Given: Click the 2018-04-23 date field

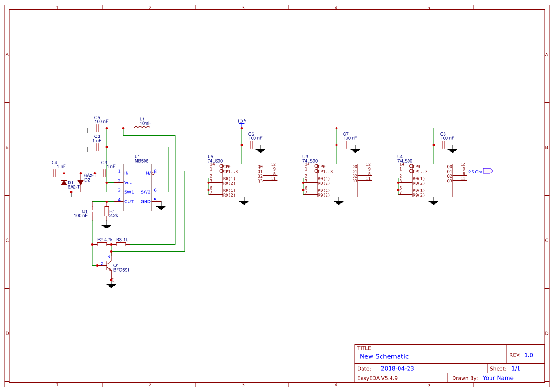Looking at the screenshot, I should (397, 368).
